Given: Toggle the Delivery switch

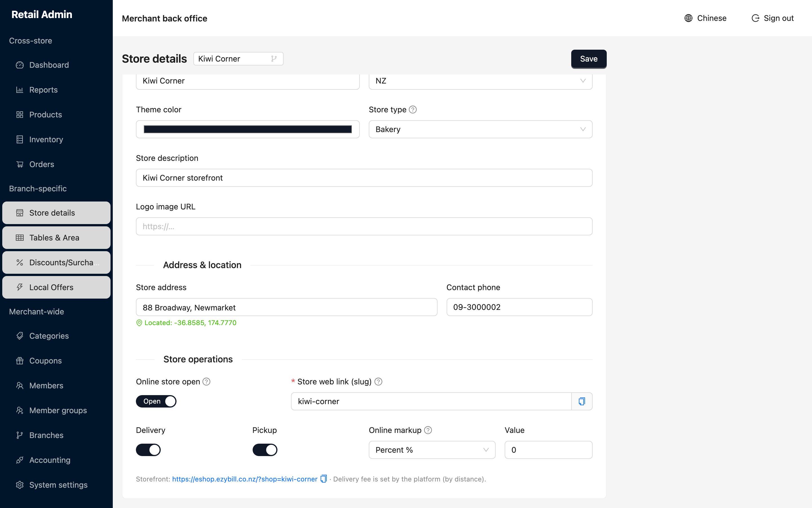Looking at the screenshot, I should [x=148, y=450].
